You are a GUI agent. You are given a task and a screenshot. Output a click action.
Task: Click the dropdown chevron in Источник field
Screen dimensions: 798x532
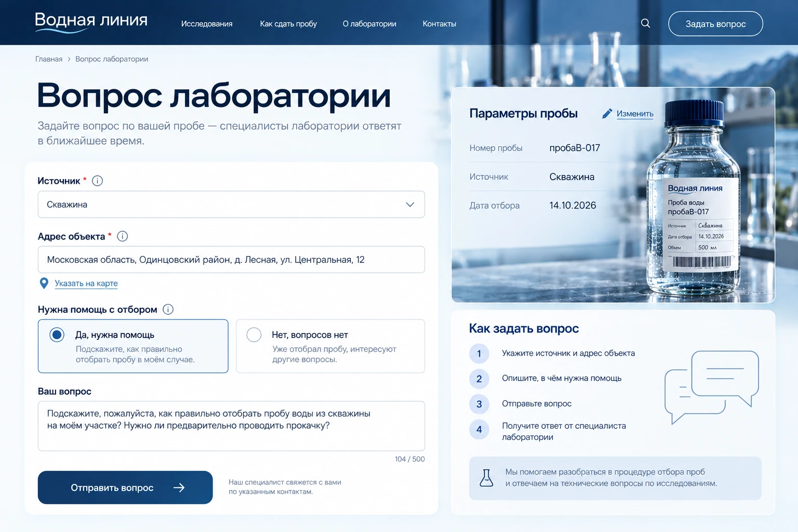(x=410, y=205)
